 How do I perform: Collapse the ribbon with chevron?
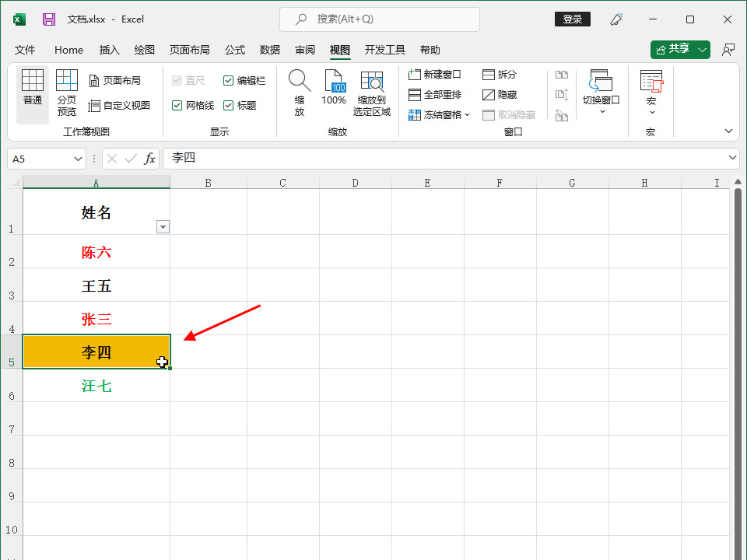click(x=728, y=131)
